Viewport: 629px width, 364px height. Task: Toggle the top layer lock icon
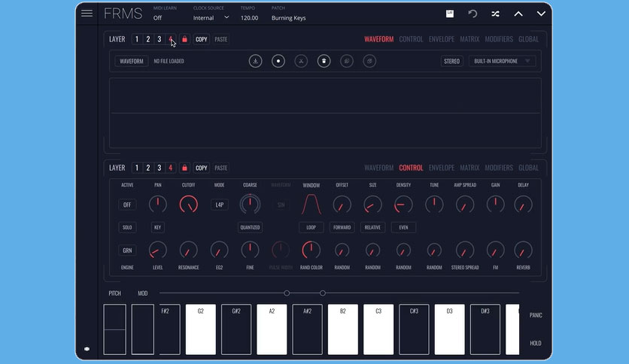tap(184, 39)
